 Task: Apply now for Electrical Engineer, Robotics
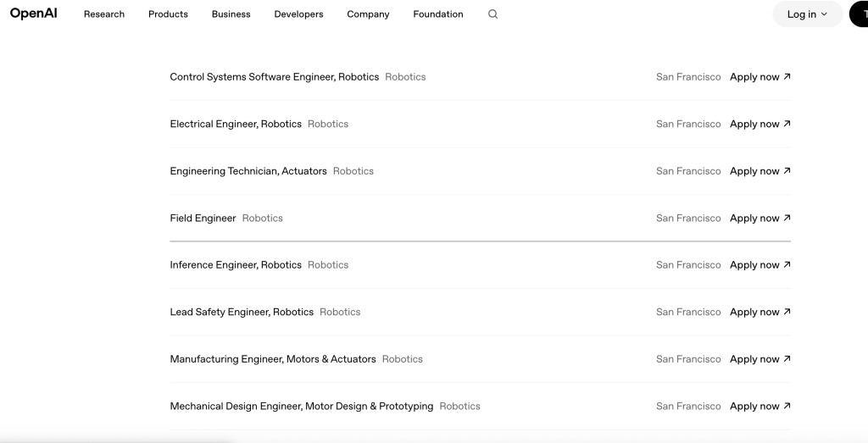pyautogui.click(x=760, y=124)
